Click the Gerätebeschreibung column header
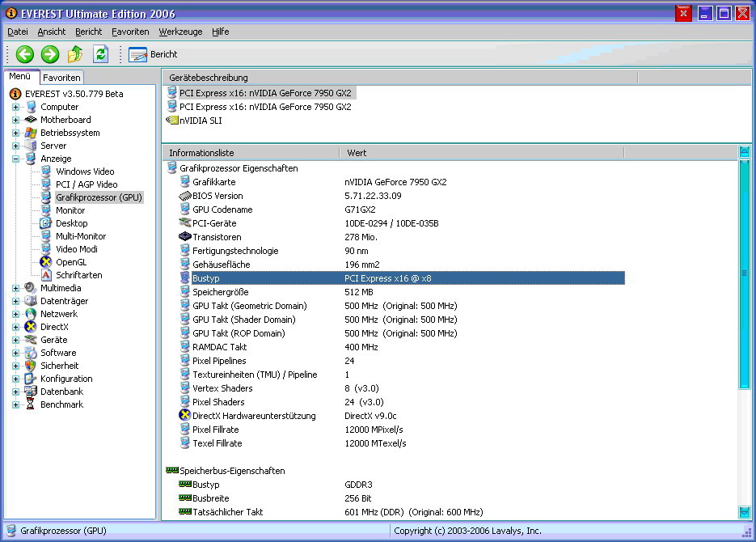This screenshot has width=756, height=542. (400, 78)
